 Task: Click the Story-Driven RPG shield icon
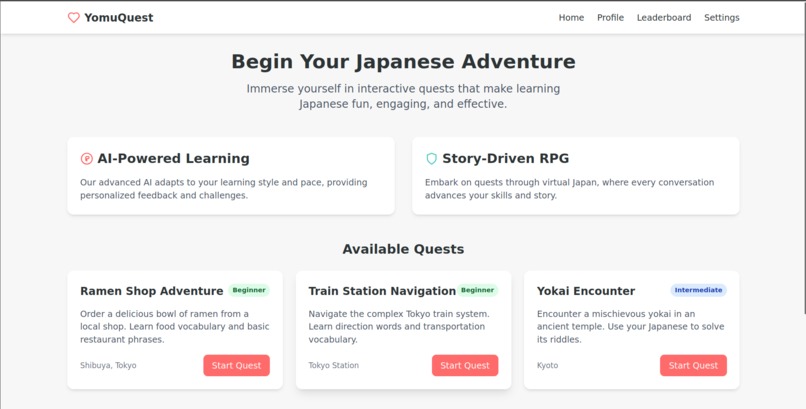431,159
